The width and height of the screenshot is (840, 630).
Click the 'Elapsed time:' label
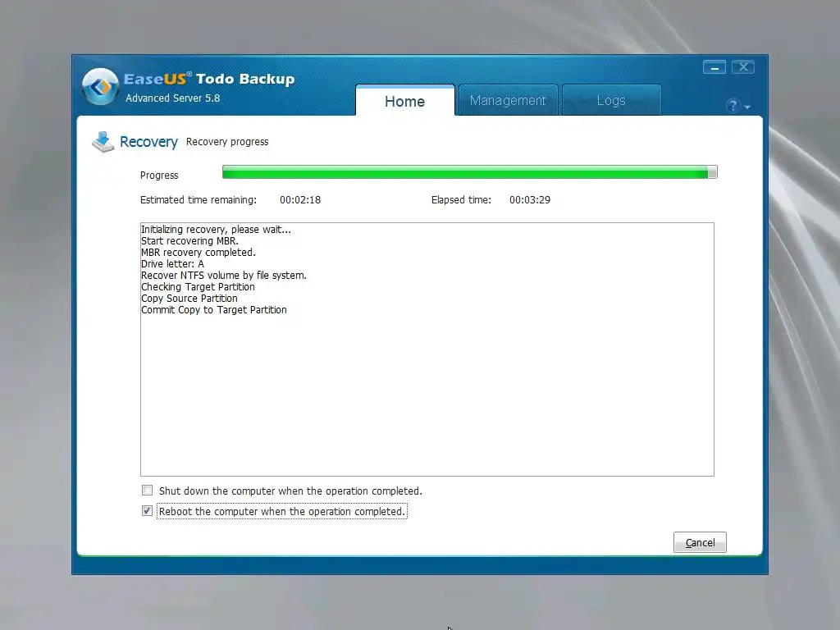pyautogui.click(x=461, y=200)
